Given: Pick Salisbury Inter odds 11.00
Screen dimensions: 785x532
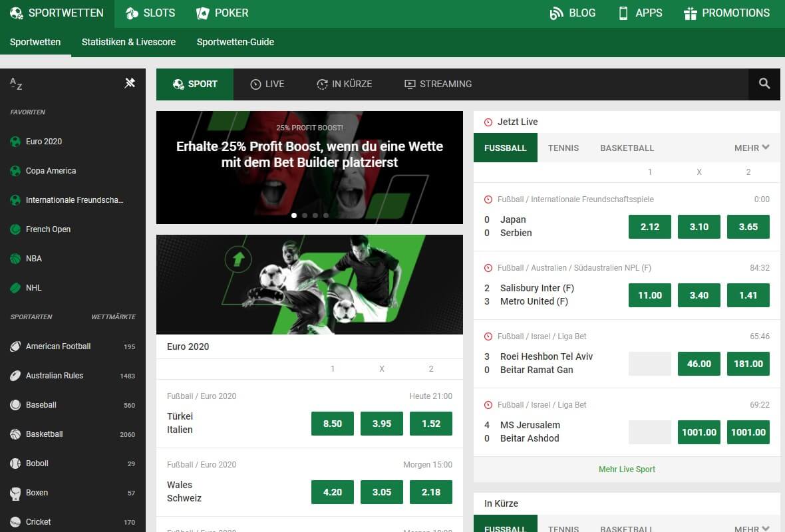Looking at the screenshot, I should coord(650,295).
